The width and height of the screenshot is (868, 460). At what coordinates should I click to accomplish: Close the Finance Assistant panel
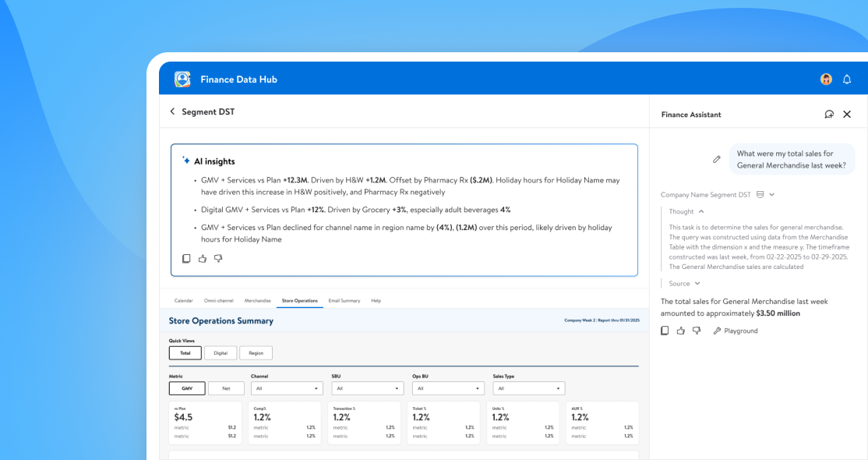(847, 115)
